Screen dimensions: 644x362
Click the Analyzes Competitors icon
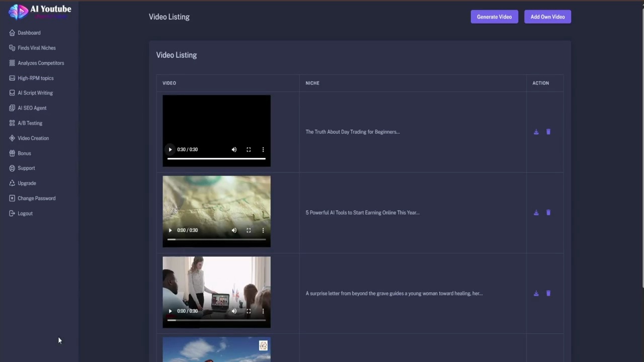[x=12, y=63]
